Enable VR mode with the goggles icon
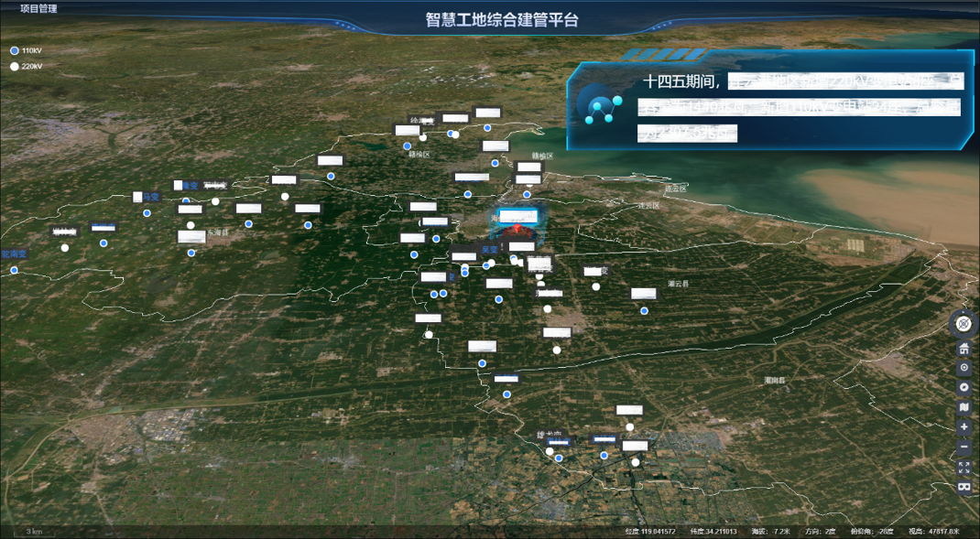Viewport: 980px width, 539px height. (x=964, y=487)
